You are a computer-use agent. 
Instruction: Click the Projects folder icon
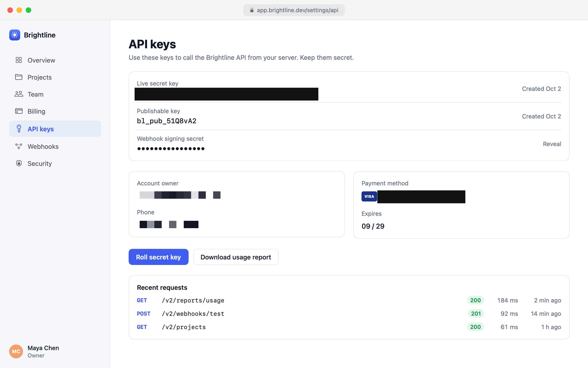(x=19, y=77)
